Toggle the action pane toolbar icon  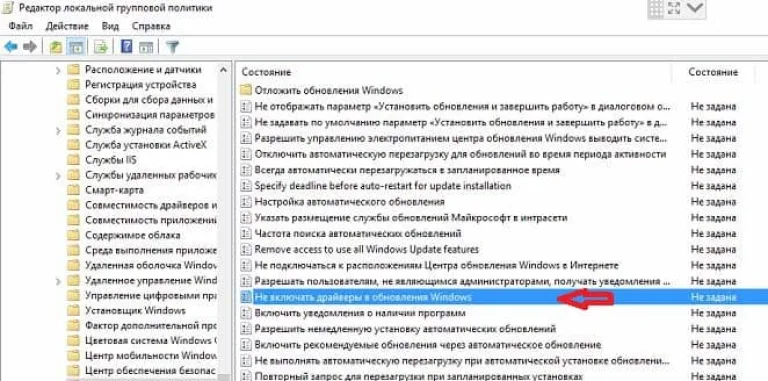[x=146, y=47]
